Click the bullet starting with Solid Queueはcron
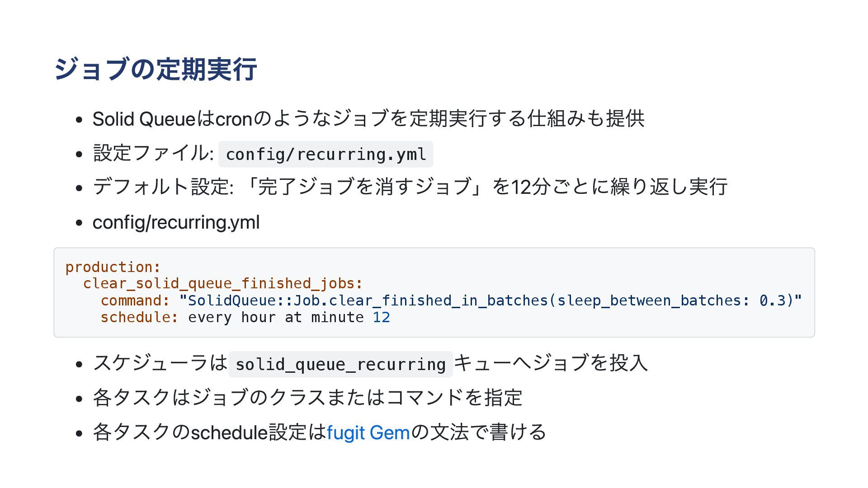868x488 pixels. [368, 119]
